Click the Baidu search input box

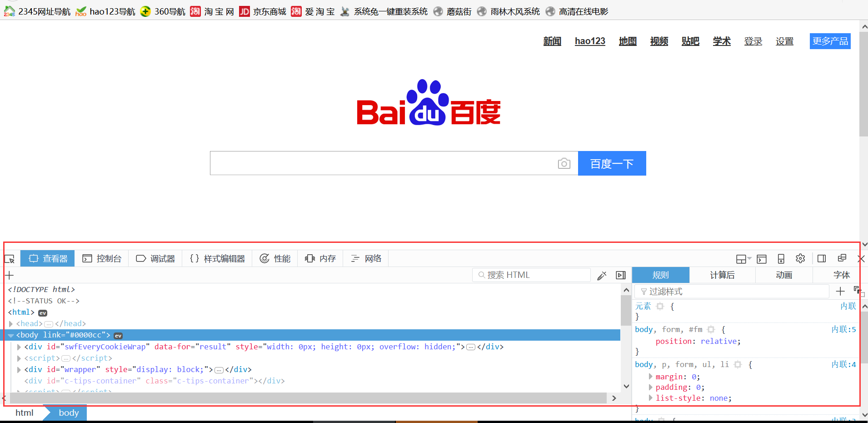[394, 163]
